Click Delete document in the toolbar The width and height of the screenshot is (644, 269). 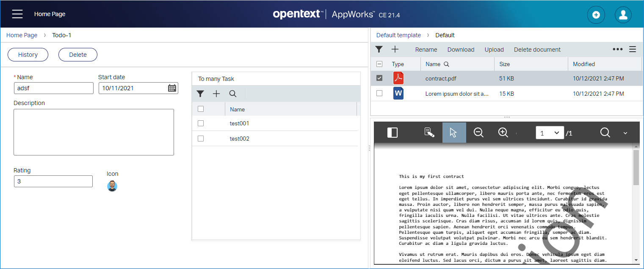[x=537, y=50]
